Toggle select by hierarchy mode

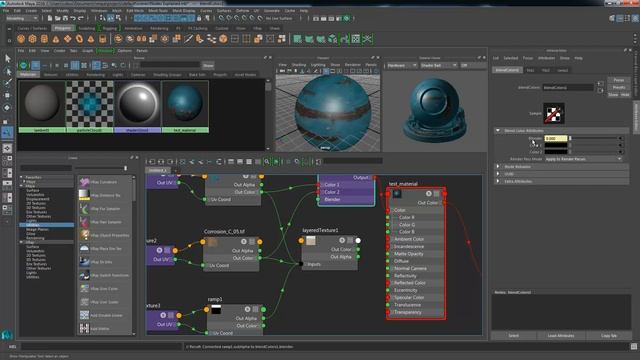[103, 18]
